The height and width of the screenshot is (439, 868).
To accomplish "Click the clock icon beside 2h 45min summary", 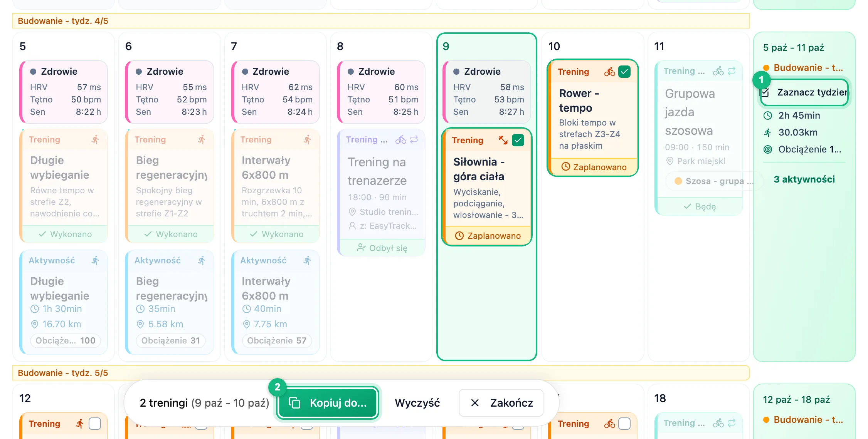I will coord(768,116).
